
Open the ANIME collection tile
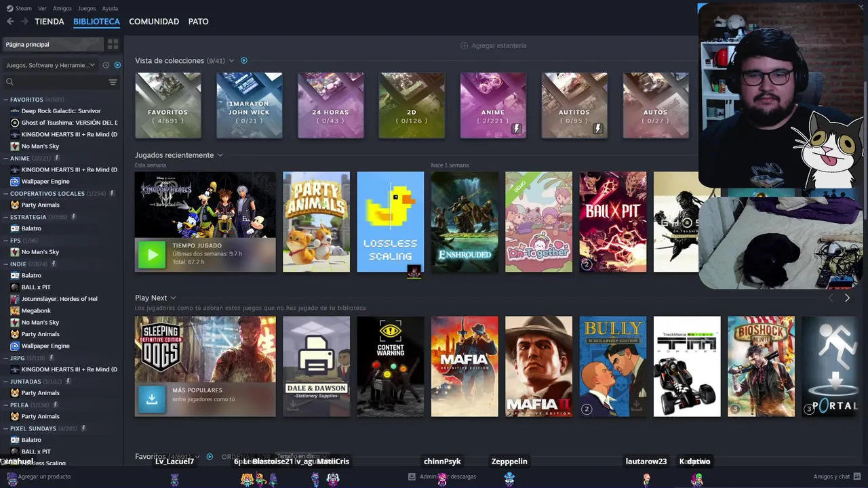(x=493, y=105)
